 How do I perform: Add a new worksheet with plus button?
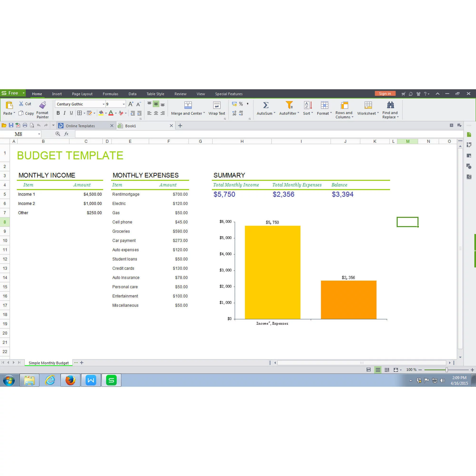[81, 363]
